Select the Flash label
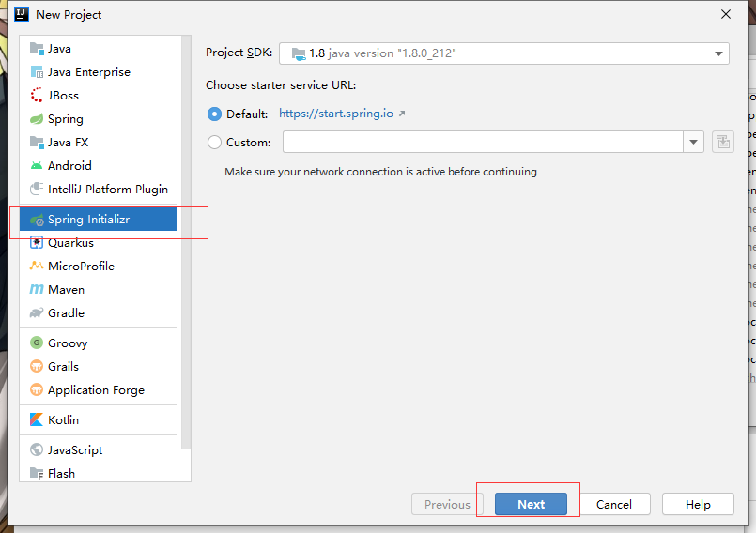Image resolution: width=756 pixels, height=533 pixels. pos(61,473)
